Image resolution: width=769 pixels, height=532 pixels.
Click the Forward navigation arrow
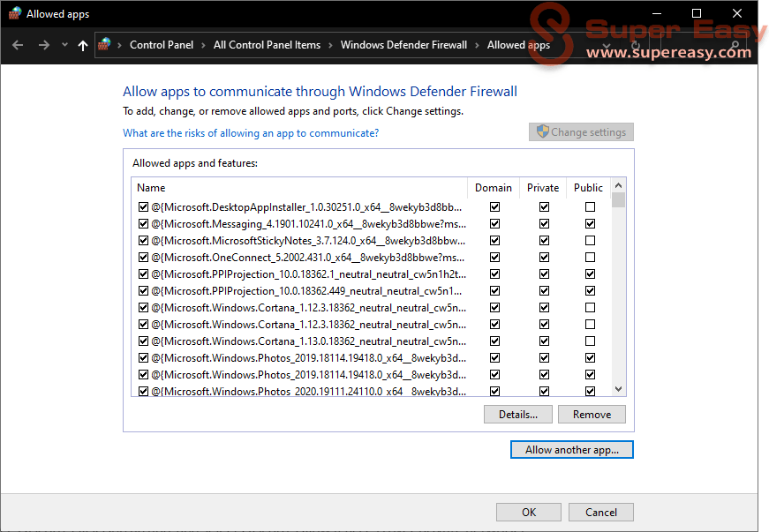[x=43, y=45]
